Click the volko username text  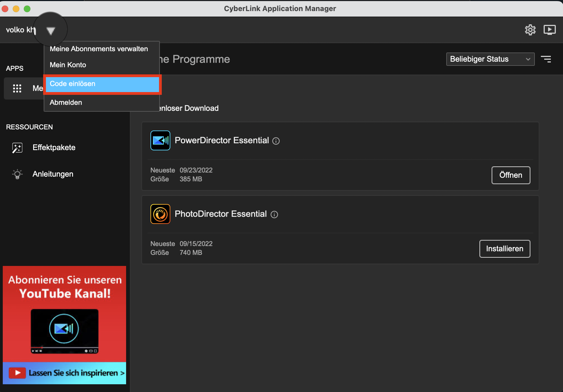(20, 30)
